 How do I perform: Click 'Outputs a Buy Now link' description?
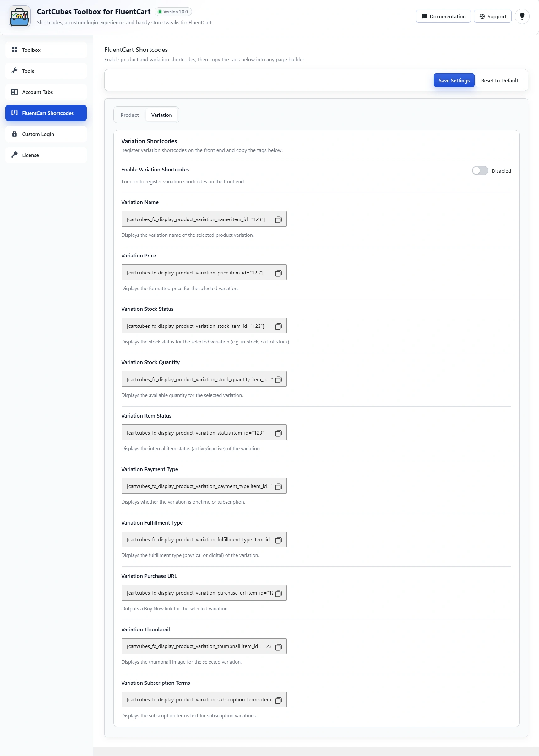175,608
